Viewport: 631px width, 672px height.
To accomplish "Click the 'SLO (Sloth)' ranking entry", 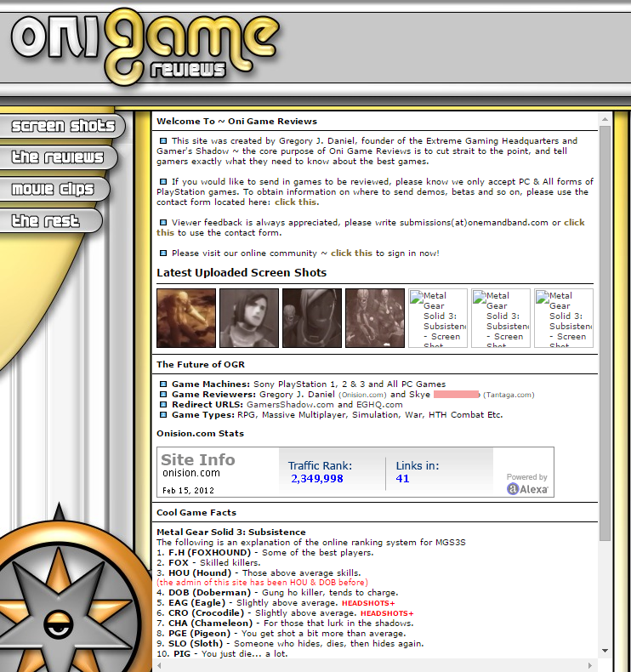I will pos(196,644).
